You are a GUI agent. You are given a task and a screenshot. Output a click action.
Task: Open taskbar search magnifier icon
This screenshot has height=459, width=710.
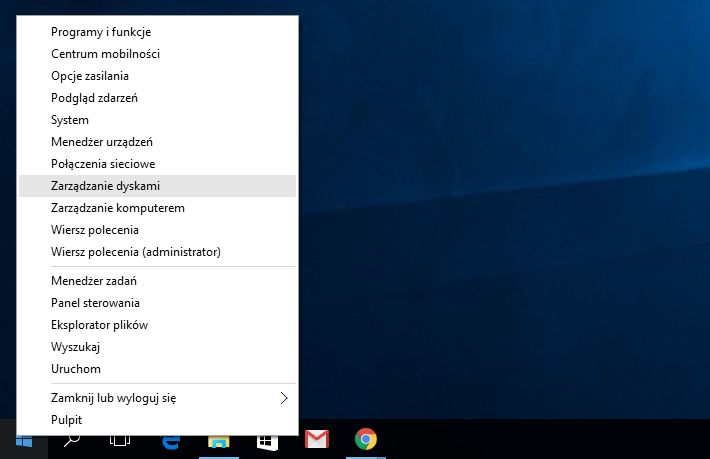coord(72,440)
